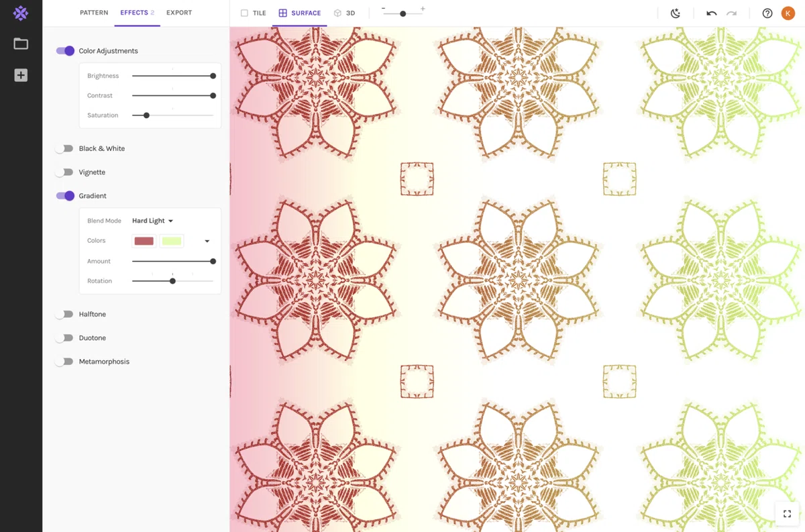
Task: Switch to 3D view
Action: point(345,13)
